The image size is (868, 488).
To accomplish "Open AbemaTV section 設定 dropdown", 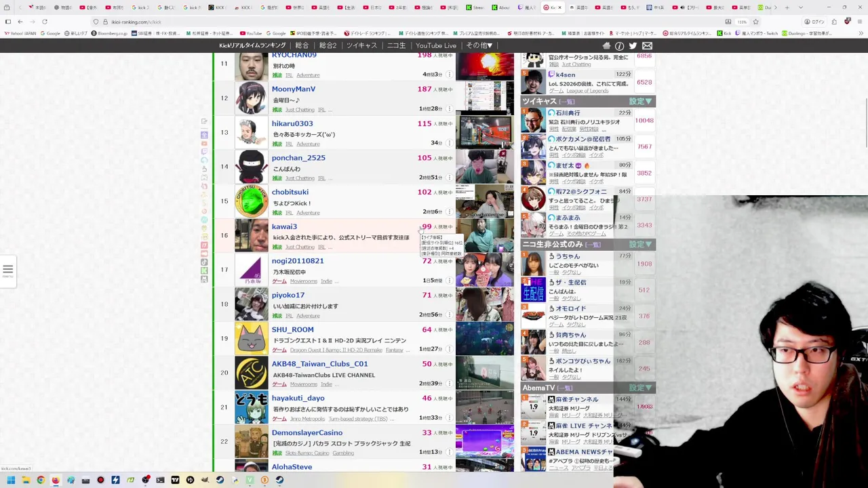I will coord(640,388).
